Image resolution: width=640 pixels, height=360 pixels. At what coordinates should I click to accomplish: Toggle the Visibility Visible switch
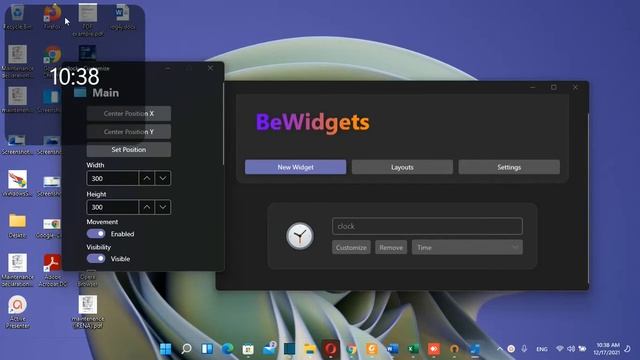[x=96, y=258]
